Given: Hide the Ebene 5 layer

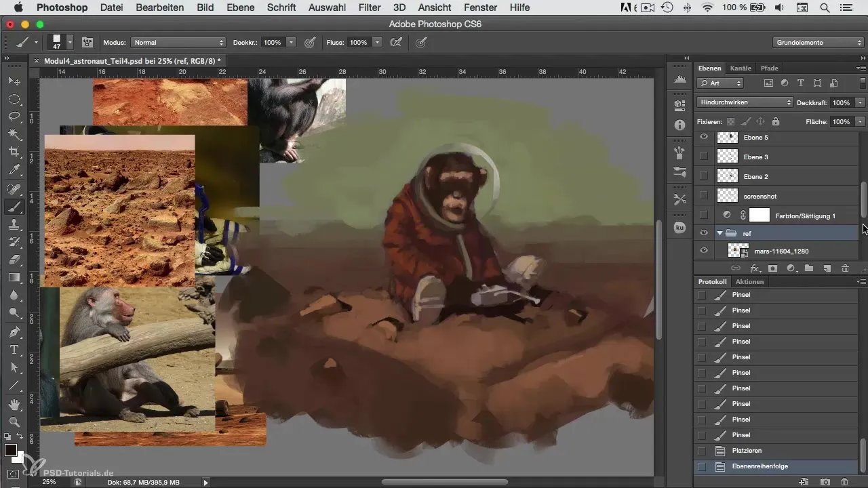Looking at the screenshot, I should (x=704, y=137).
